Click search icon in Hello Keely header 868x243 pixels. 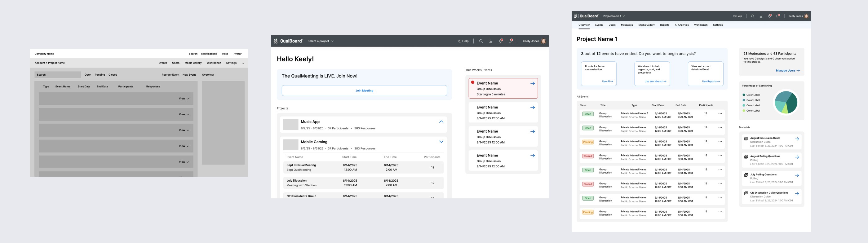[481, 41]
